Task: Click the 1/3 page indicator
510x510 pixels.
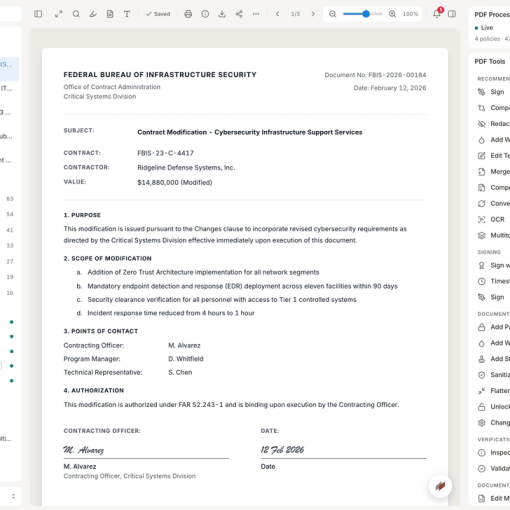Action: 295,14
